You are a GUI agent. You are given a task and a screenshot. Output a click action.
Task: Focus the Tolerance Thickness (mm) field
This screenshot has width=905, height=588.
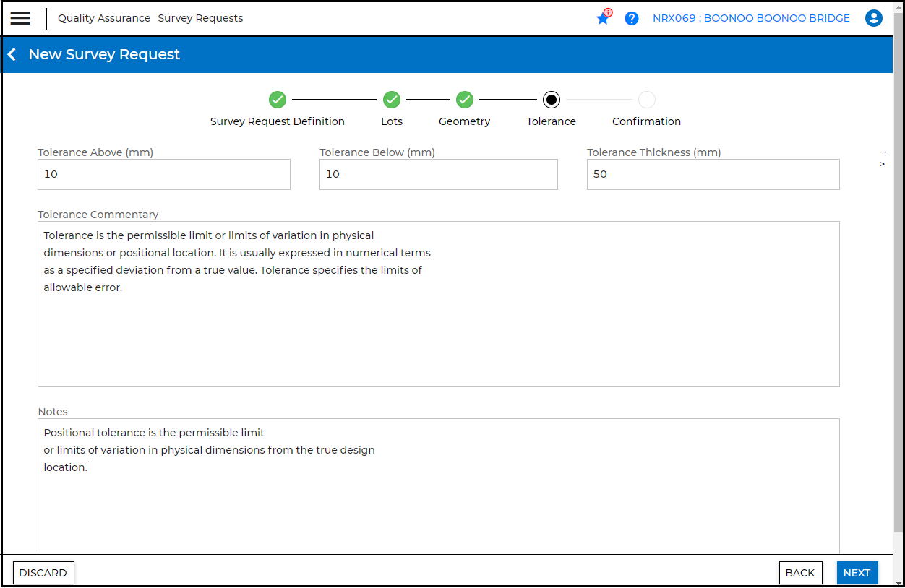[713, 174]
